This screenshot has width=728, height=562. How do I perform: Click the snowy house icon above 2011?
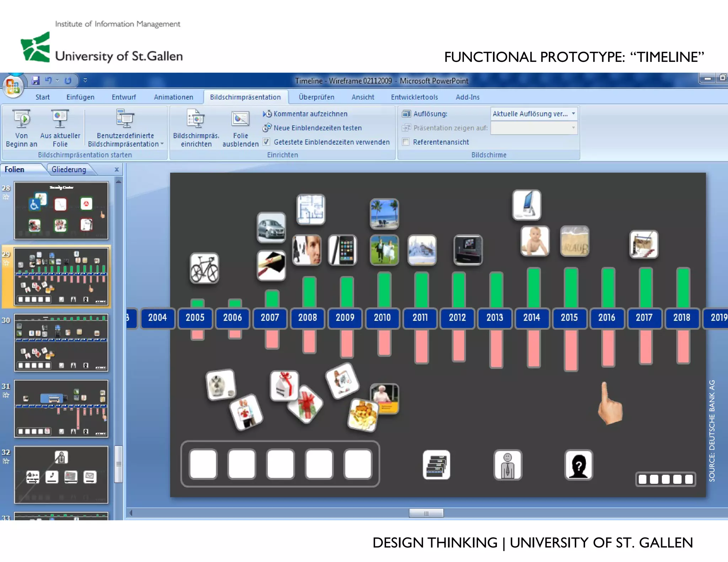click(422, 250)
